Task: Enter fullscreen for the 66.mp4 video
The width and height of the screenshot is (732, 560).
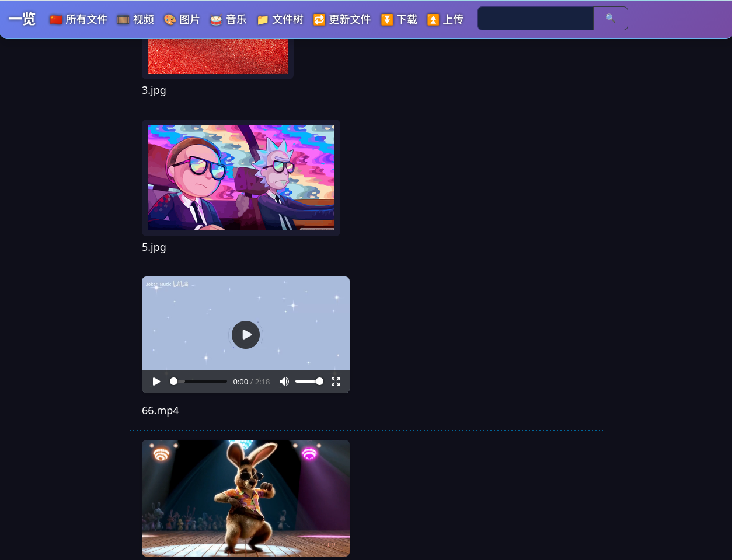Action: [336, 381]
